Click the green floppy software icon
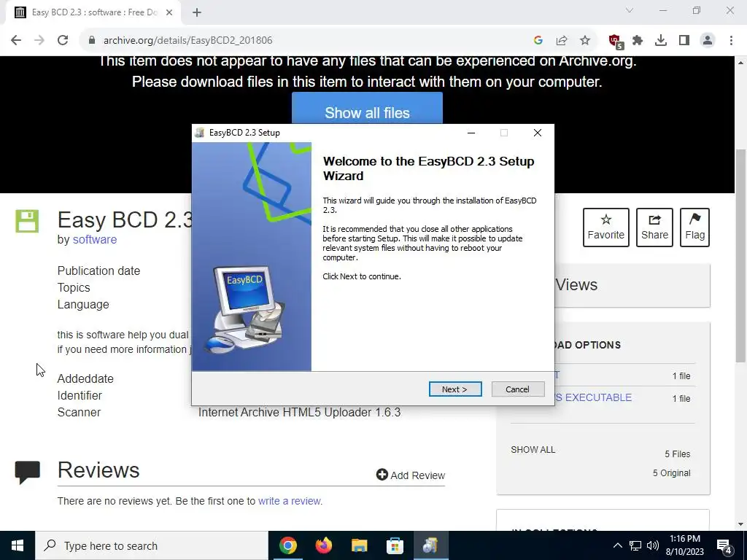747x560 pixels. coord(27,221)
